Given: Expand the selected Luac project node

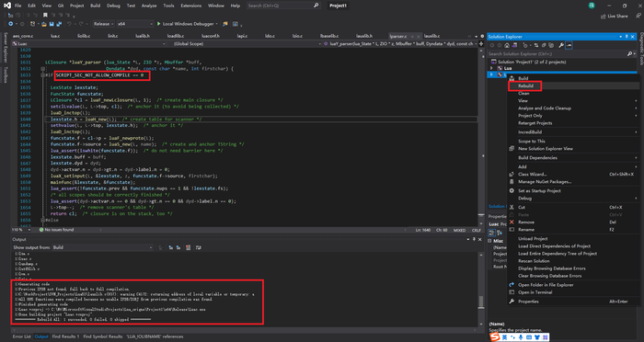Looking at the screenshot, I should click(492, 74).
